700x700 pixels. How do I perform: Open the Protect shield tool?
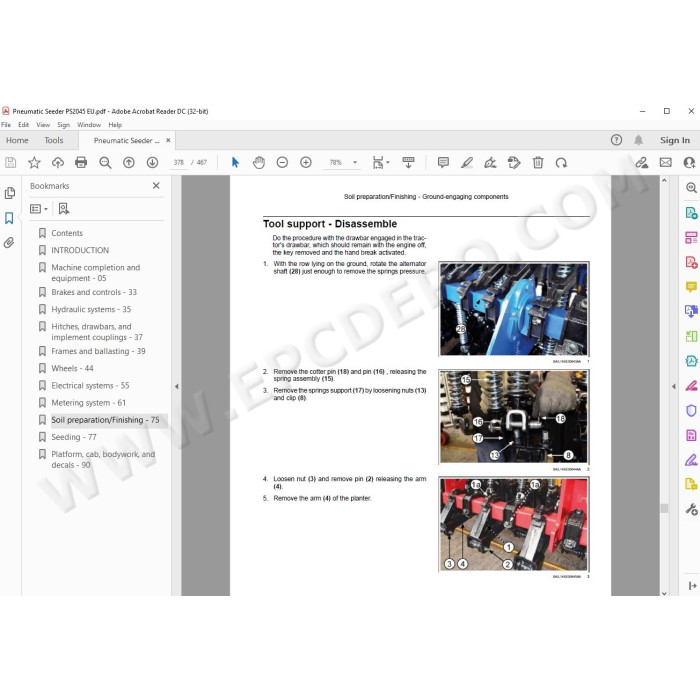pyautogui.click(x=691, y=410)
